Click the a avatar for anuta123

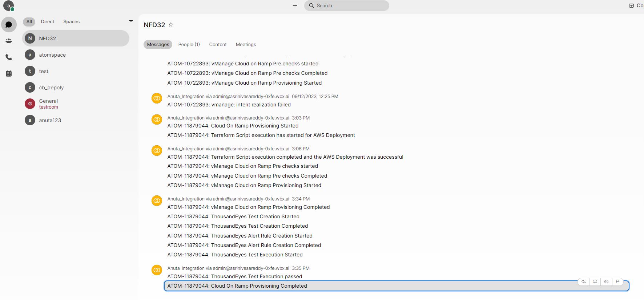tap(30, 120)
